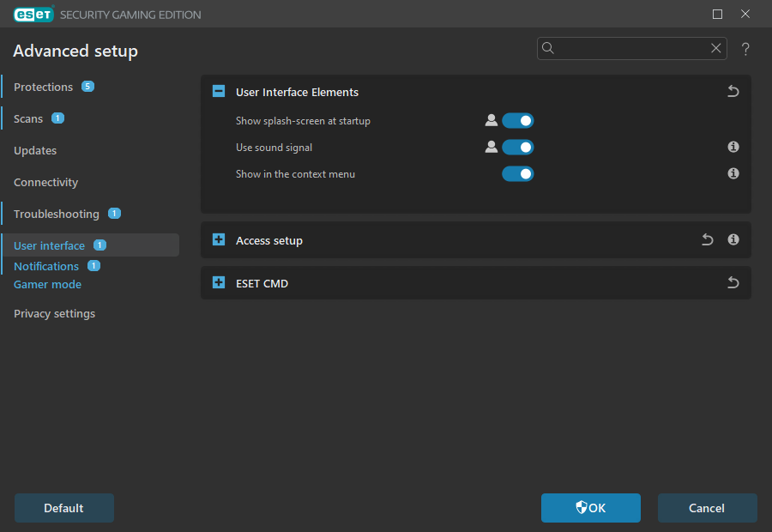
Task: Click the Protections badge showing 5
Action: pos(87,86)
